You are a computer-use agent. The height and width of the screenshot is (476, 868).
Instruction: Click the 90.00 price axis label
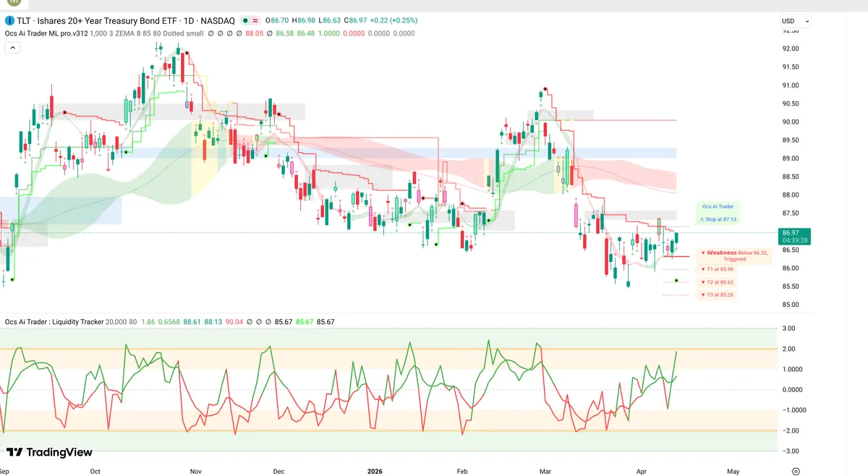click(789, 122)
